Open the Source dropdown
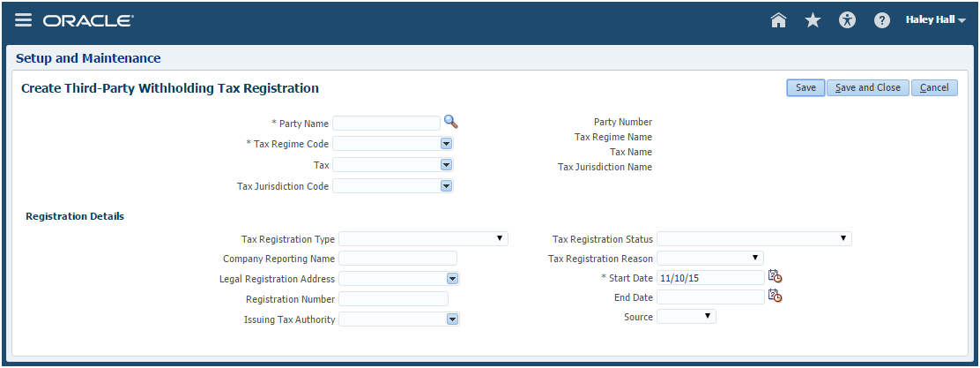Screen dimensions: 980x368 click(707, 316)
